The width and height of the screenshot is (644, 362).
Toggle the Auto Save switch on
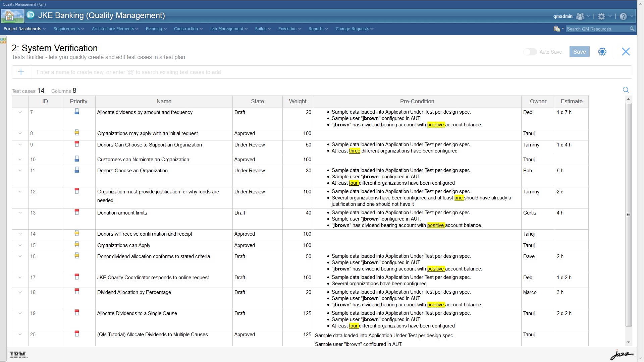tap(530, 52)
